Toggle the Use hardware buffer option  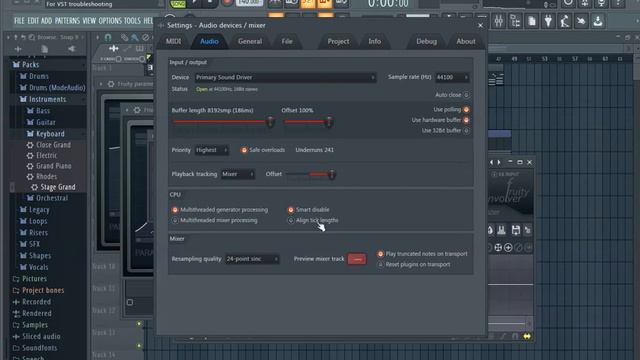pos(466,120)
